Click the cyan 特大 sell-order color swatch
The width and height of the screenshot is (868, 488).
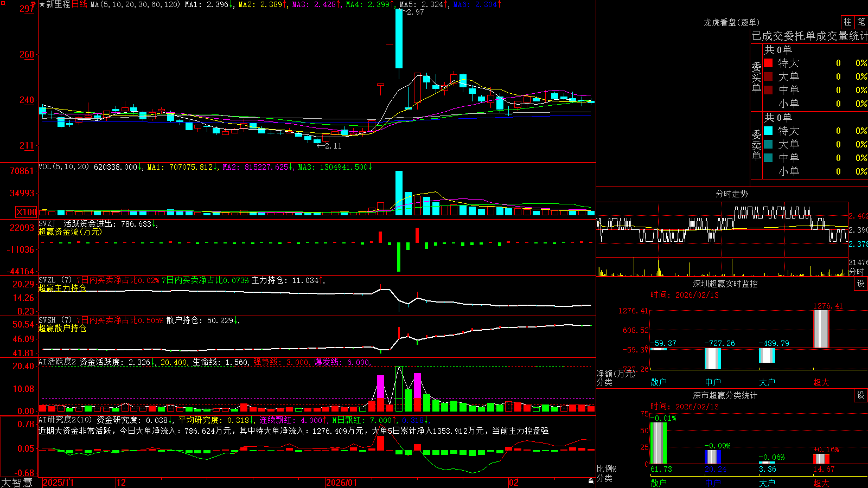(768, 131)
